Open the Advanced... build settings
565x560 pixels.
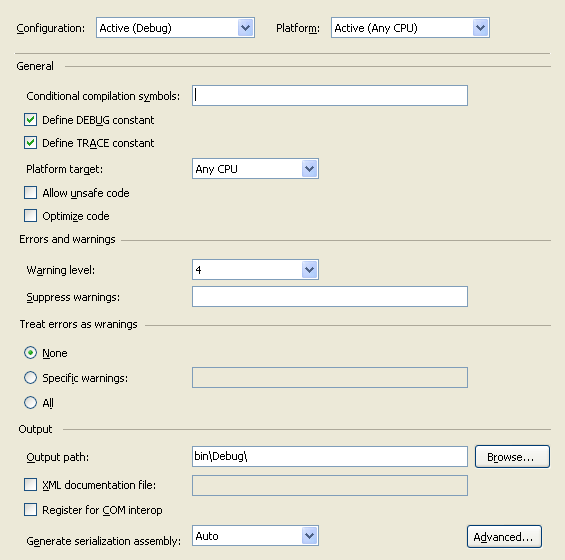[x=504, y=537]
